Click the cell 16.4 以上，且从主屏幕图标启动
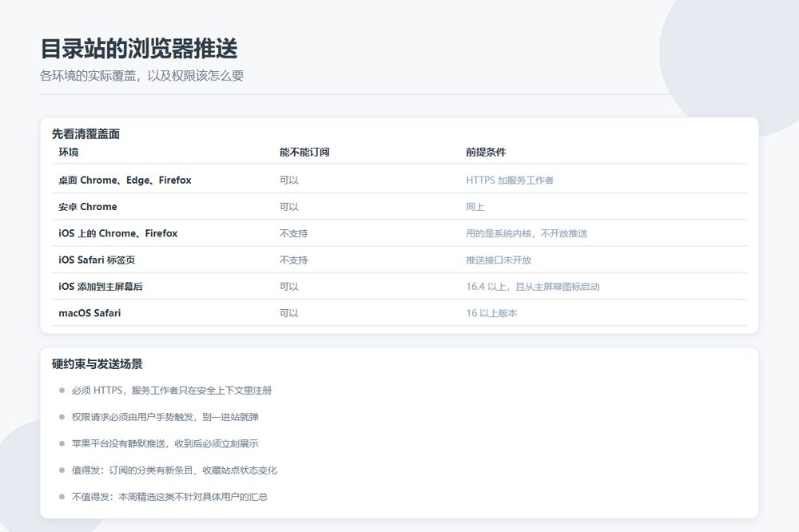Viewport: 799px width, 532px height. [532, 286]
